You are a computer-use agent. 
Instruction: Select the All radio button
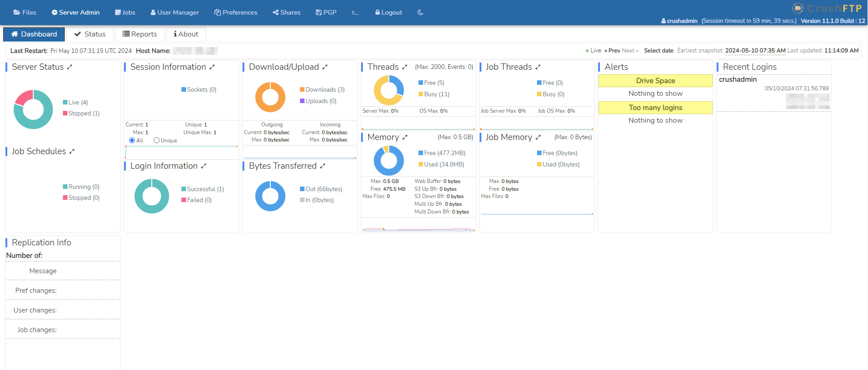pyautogui.click(x=132, y=141)
